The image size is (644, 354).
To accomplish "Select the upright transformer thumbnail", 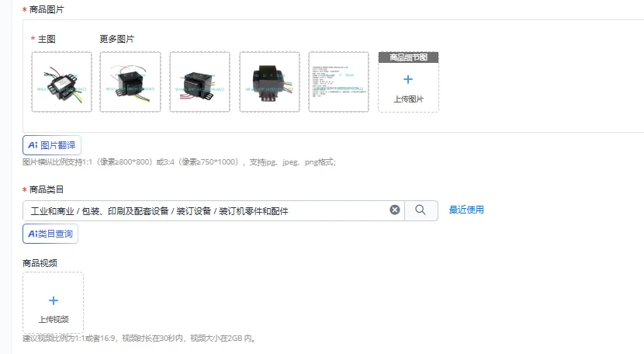I will (x=269, y=82).
